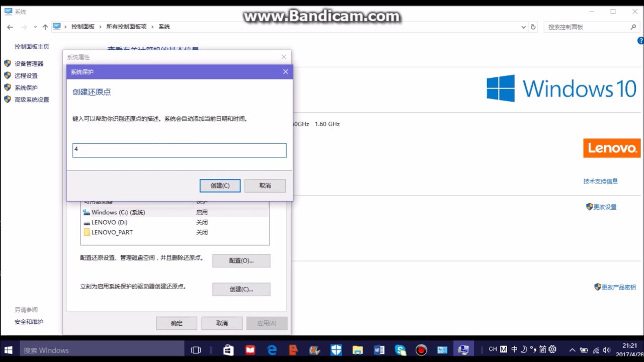Click the battery icon in system tray

(584, 350)
